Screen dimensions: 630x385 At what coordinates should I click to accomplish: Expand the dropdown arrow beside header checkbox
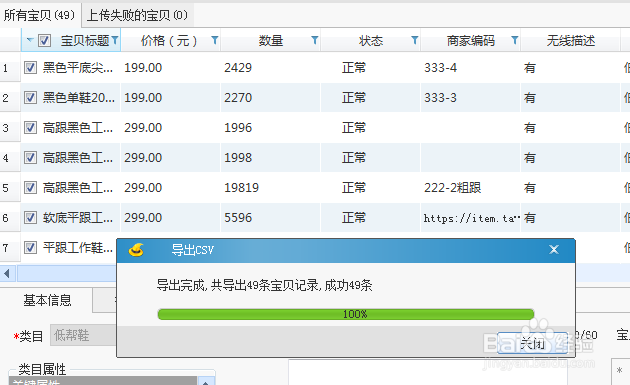pos(30,40)
